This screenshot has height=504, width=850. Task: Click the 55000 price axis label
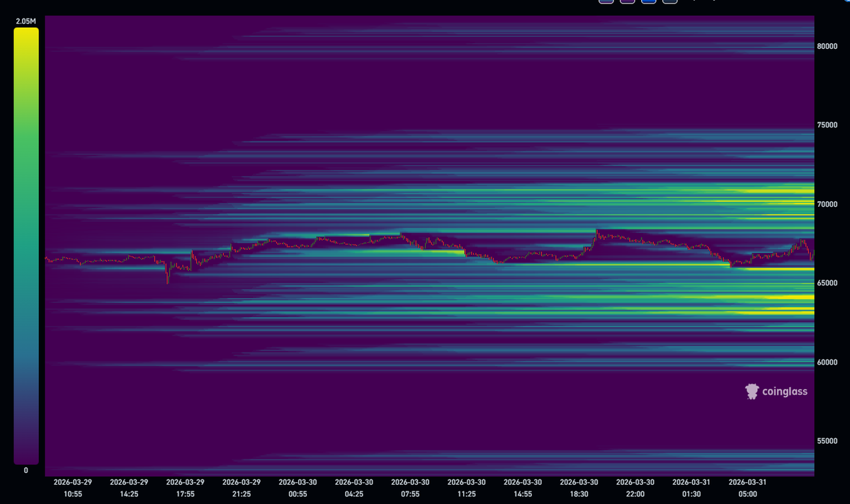[x=827, y=441]
